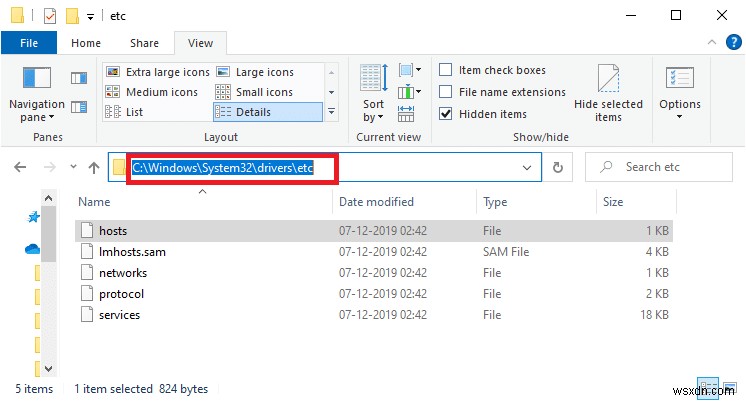Expand the layout gallery more options

point(332,112)
